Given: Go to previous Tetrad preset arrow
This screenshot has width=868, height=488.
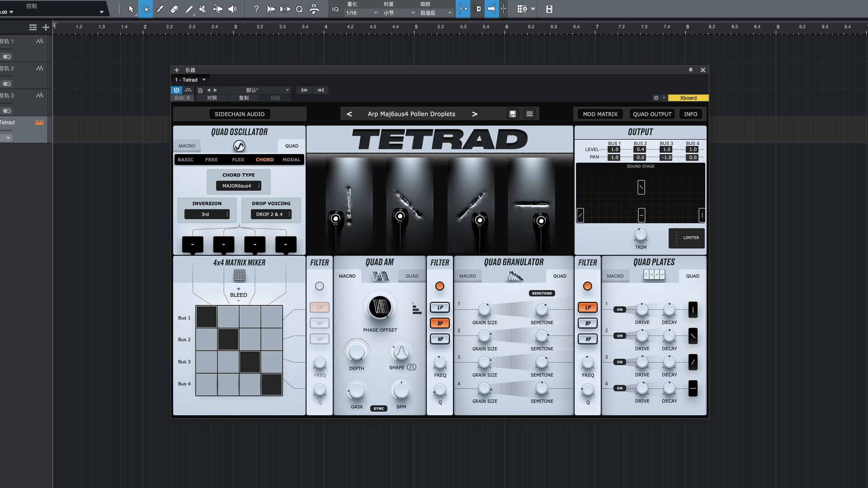Looking at the screenshot, I should pyautogui.click(x=349, y=114).
